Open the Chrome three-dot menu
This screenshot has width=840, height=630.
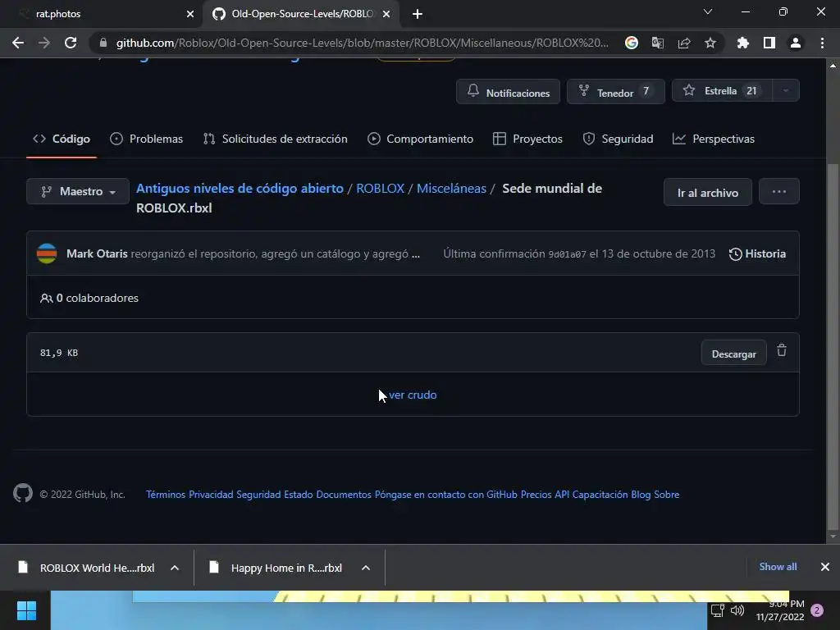822,43
